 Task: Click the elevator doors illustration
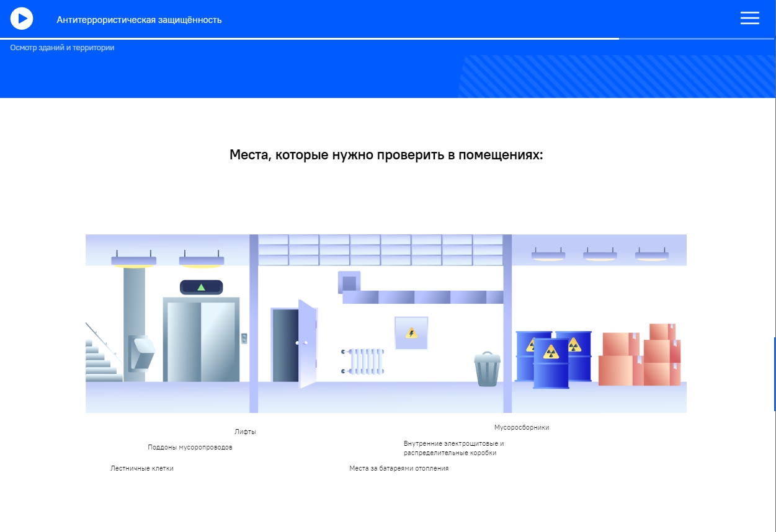(x=201, y=341)
